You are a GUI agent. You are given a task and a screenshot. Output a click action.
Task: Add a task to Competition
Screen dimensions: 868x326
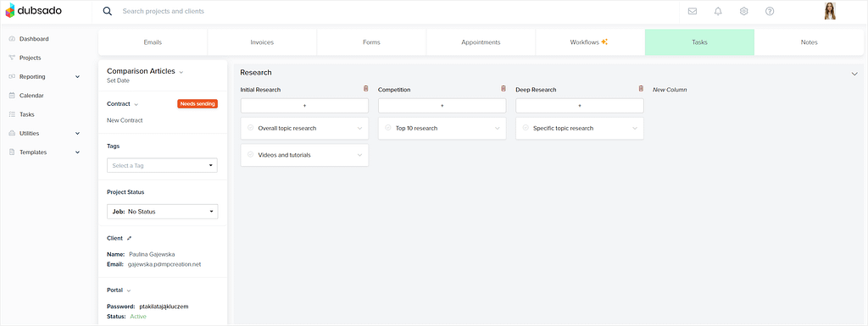tap(442, 106)
